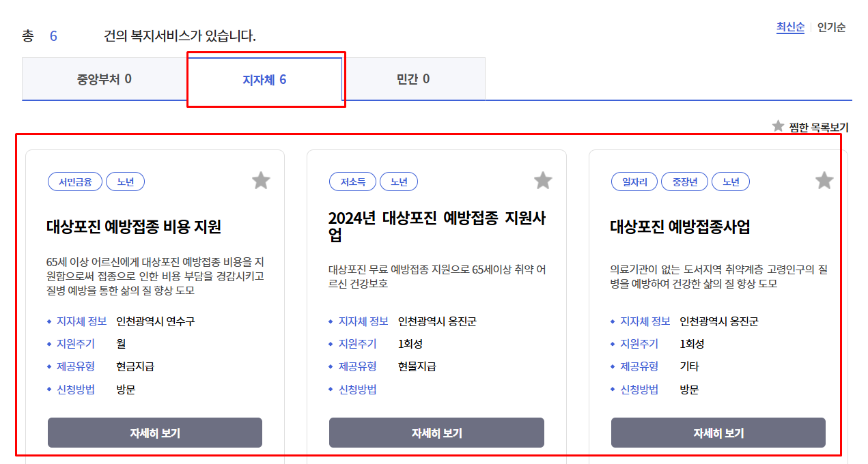Select the 서민금융 category tag
Screen dimensions: 868x464
pos(74,181)
